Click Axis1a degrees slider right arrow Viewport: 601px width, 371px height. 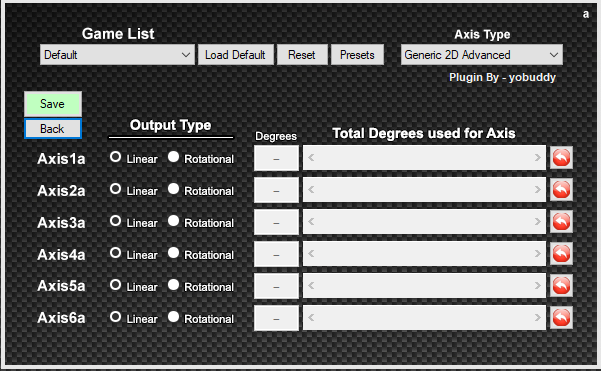pyautogui.click(x=538, y=158)
